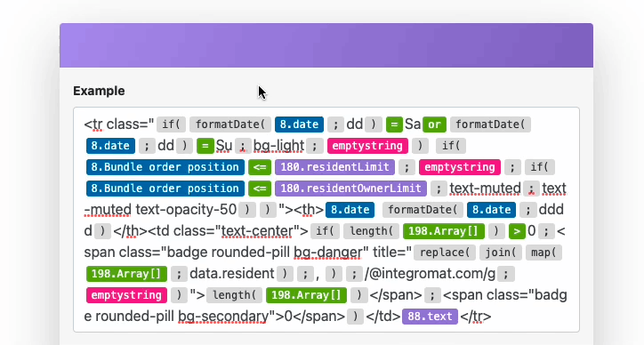
Task: Select the map( function pill
Action: tap(543, 253)
